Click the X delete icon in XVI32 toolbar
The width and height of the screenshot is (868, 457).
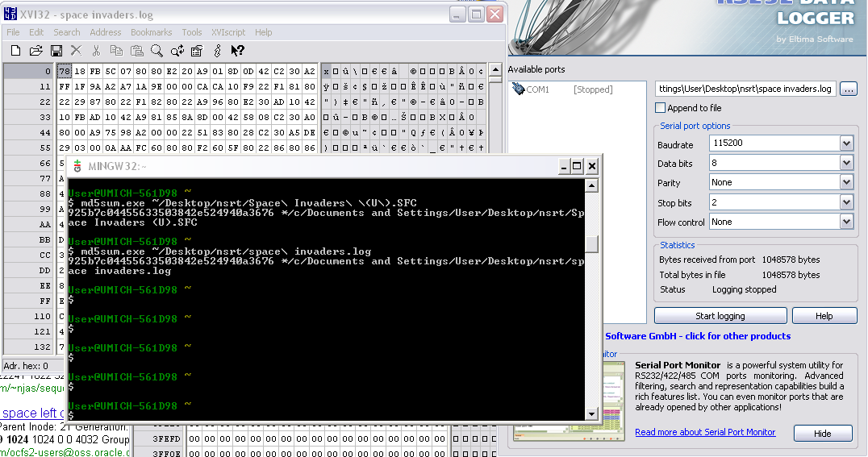[76, 51]
